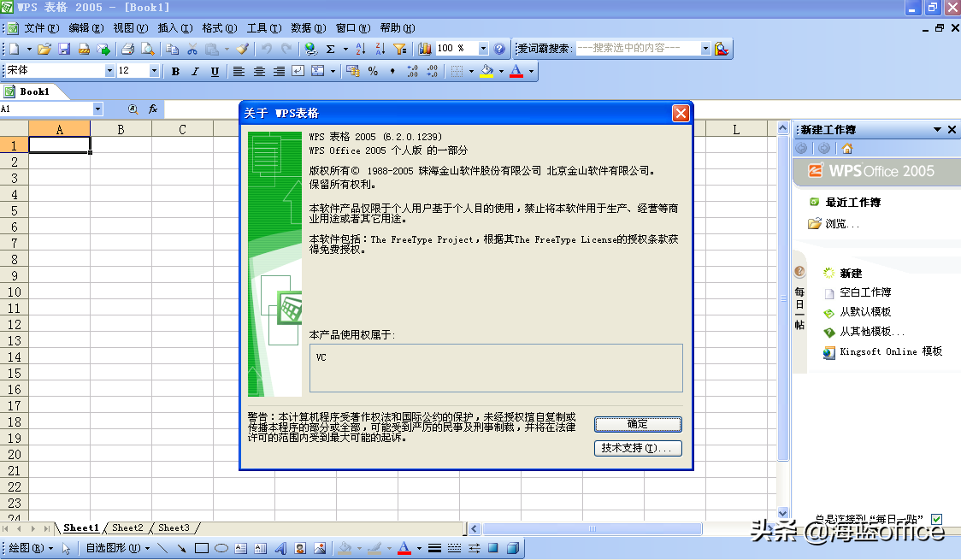Screen dimensions: 961x560
Task: Switch to the Sheet2 tab
Action: point(127,528)
